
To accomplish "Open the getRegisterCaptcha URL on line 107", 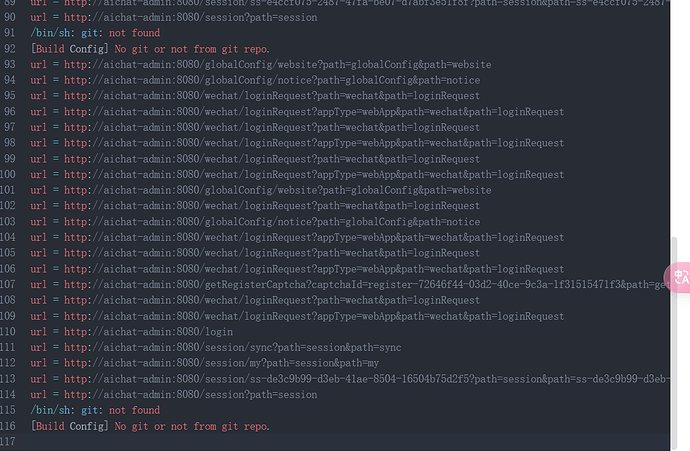I will [x=367, y=285].
